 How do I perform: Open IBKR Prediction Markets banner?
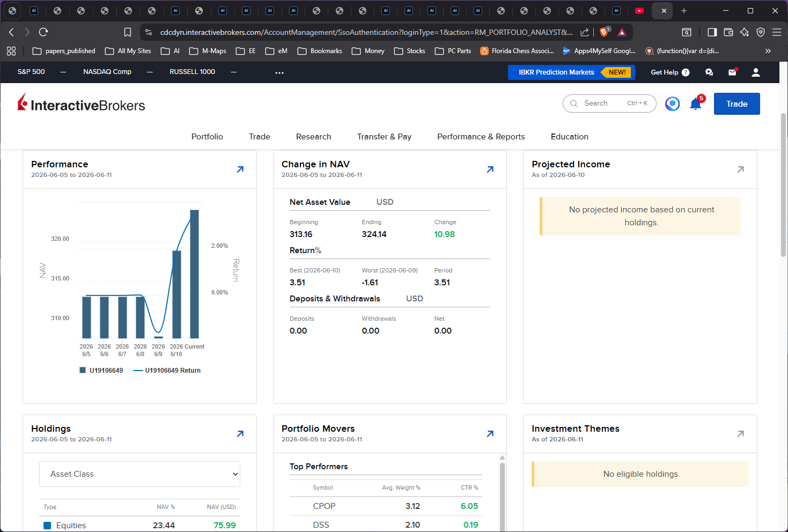[571, 72]
